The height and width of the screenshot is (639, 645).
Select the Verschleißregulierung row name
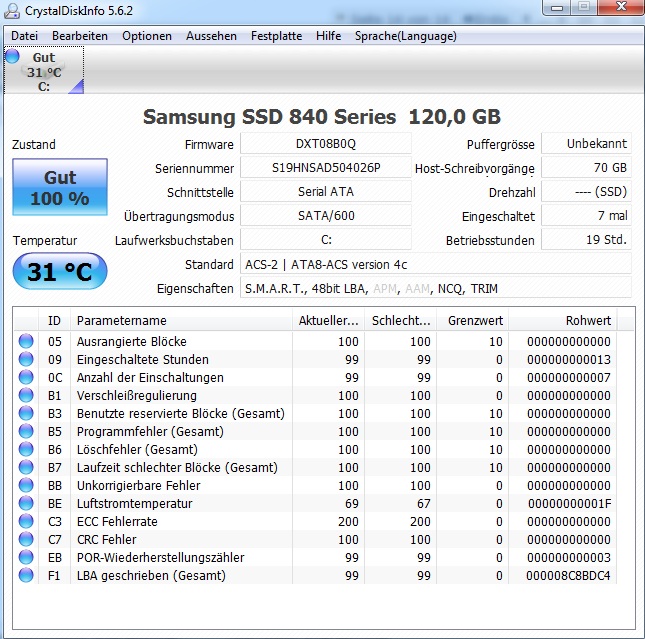pos(137,396)
